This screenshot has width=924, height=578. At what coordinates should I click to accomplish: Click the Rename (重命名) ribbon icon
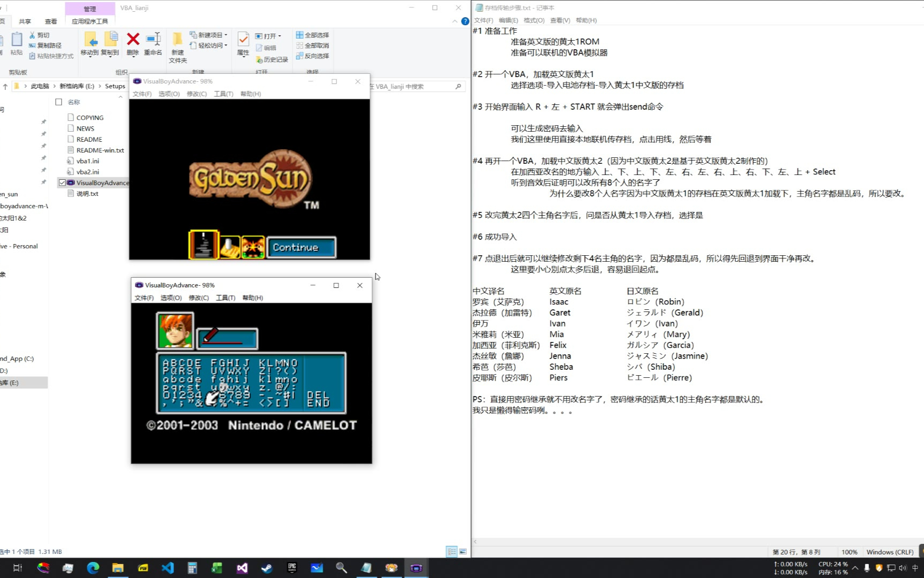[153, 40]
